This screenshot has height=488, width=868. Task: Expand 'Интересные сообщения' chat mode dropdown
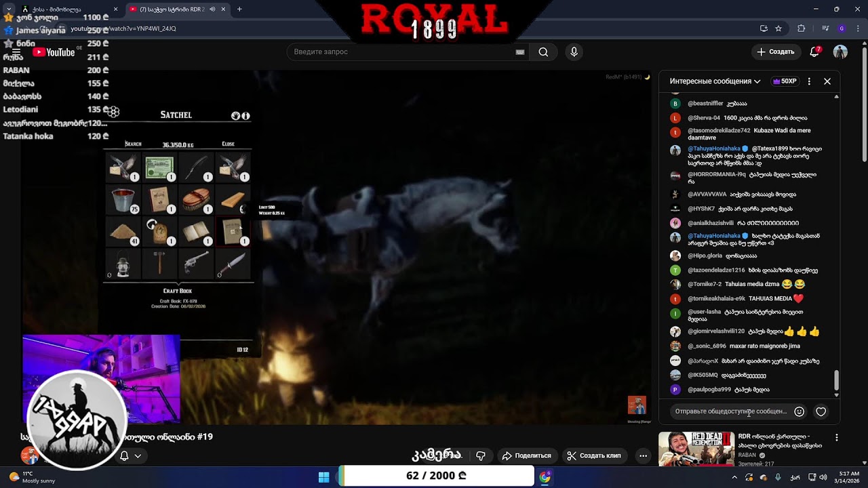715,81
